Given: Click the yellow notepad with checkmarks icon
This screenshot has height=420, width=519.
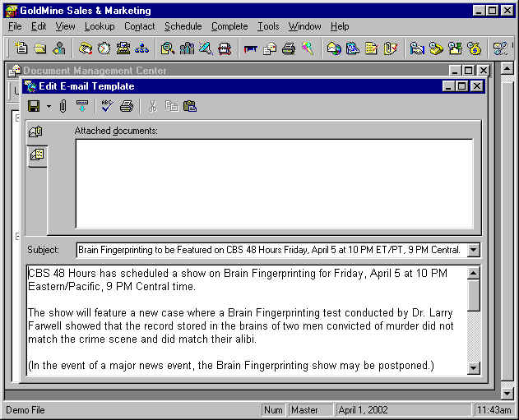Looking at the screenshot, I should coord(372,48).
